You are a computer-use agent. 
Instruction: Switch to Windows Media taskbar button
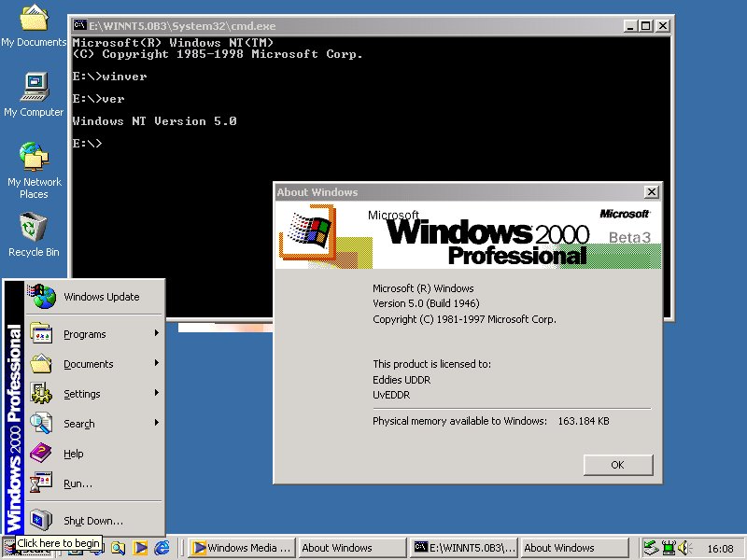(242, 548)
